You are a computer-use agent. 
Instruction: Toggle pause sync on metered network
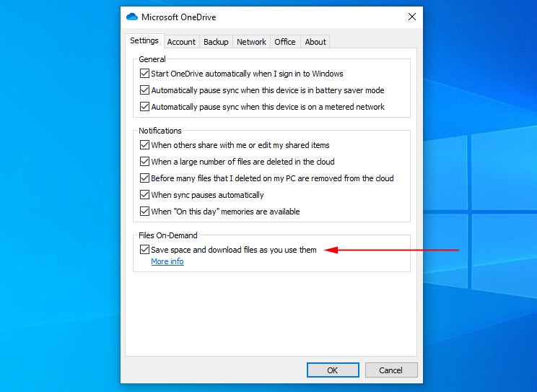(144, 107)
